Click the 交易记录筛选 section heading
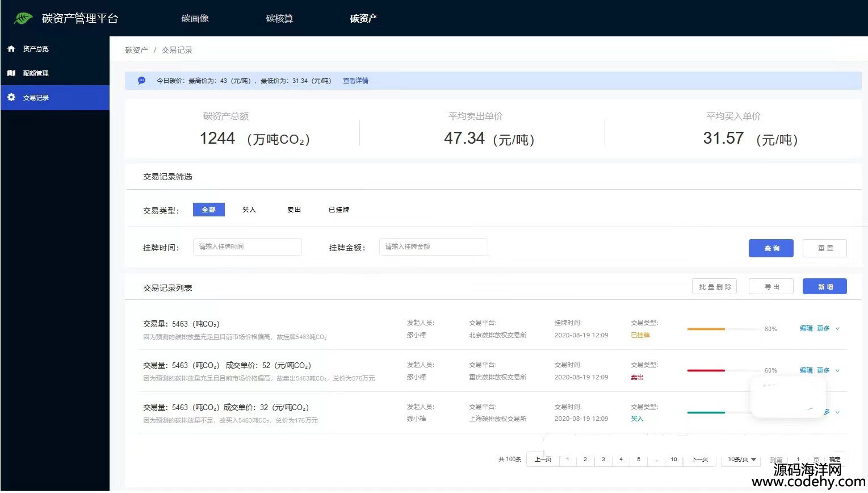Image resolution: width=868 pixels, height=493 pixels. click(167, 177)
